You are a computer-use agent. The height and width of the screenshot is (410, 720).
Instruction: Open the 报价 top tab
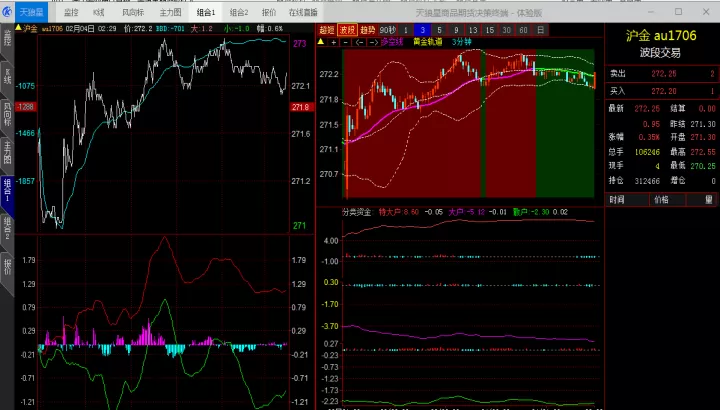(x=269, y=12)
